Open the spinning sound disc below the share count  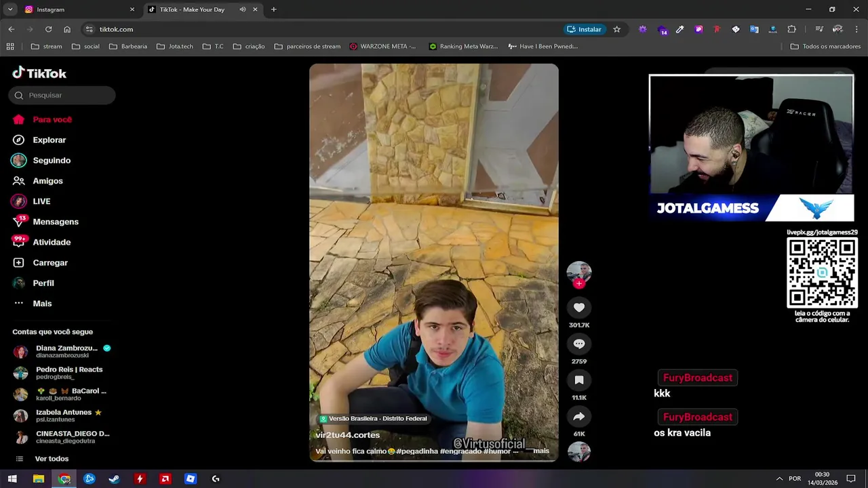click(x=579, y=452)
